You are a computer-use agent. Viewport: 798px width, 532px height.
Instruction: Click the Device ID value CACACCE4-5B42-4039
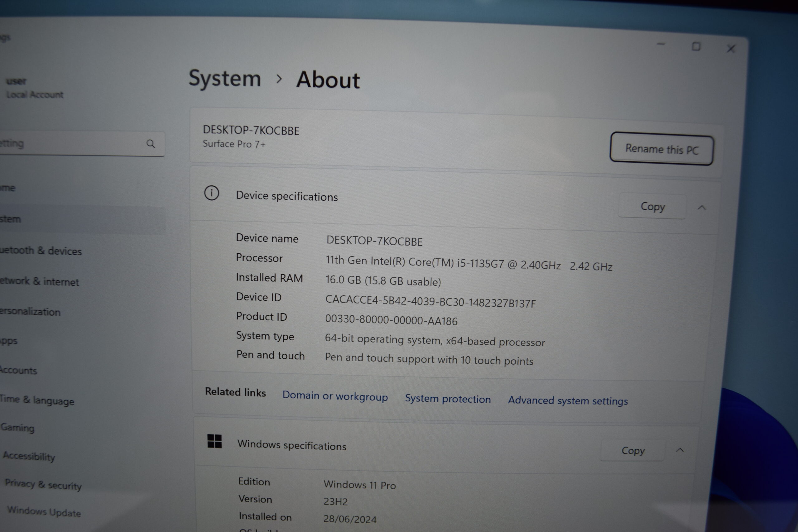coord(430,301)
